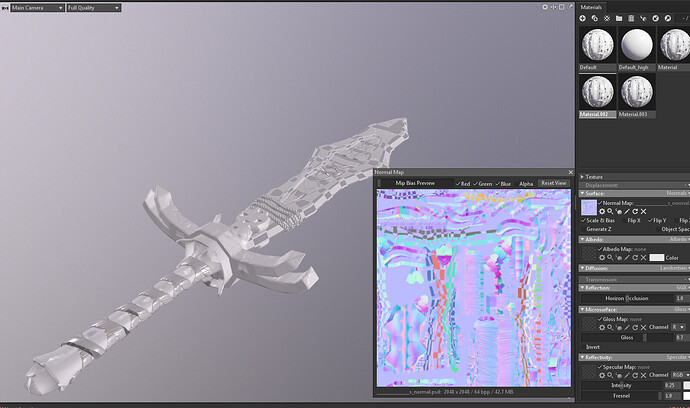The width and height of the screenshot is (690, 408).
Task: Expand the Texture section
Action: point(582,176)
